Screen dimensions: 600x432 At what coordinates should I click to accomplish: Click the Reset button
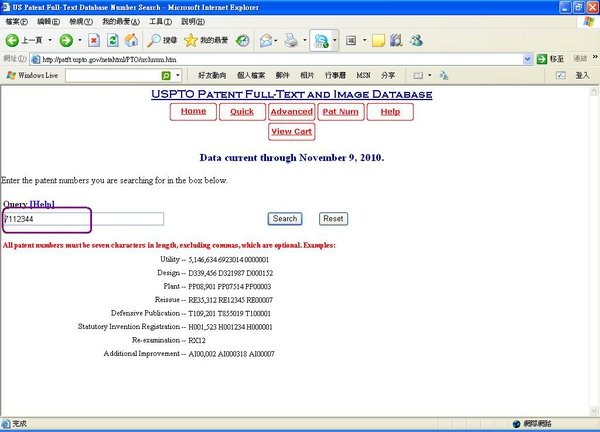tap(333, 219)
